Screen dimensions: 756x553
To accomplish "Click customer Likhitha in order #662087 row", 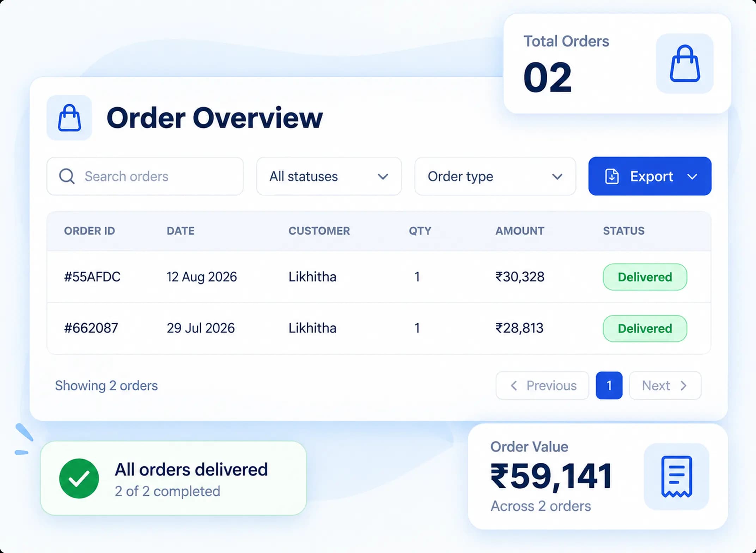I will click(x=312, y=328).
